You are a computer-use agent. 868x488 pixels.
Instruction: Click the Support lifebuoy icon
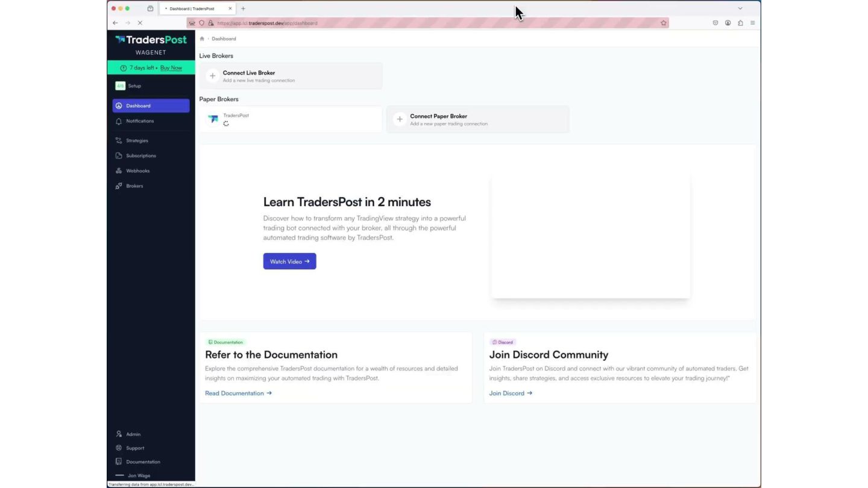point(119,448)
